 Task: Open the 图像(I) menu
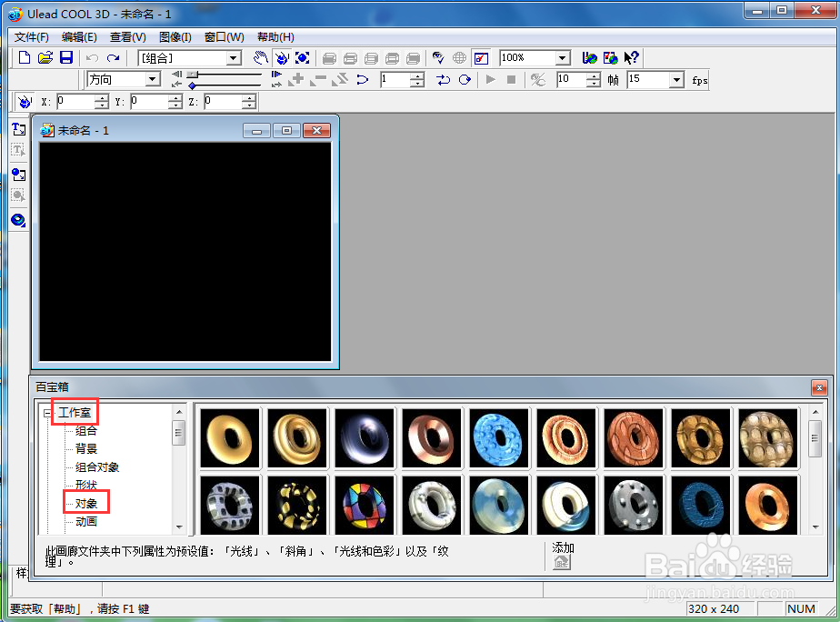tap(175, 37)
